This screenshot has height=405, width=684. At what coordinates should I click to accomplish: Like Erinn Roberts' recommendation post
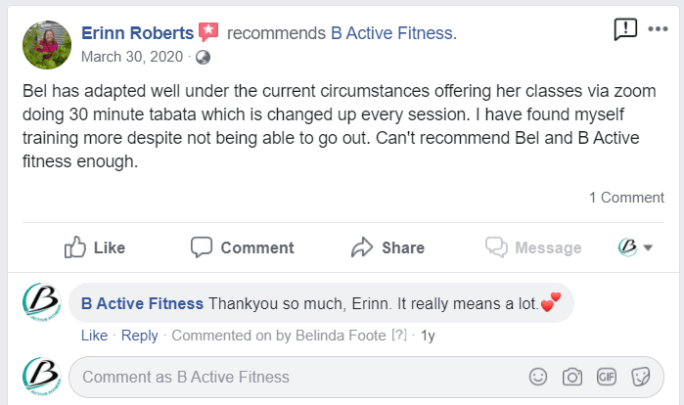tap(95, 247)
